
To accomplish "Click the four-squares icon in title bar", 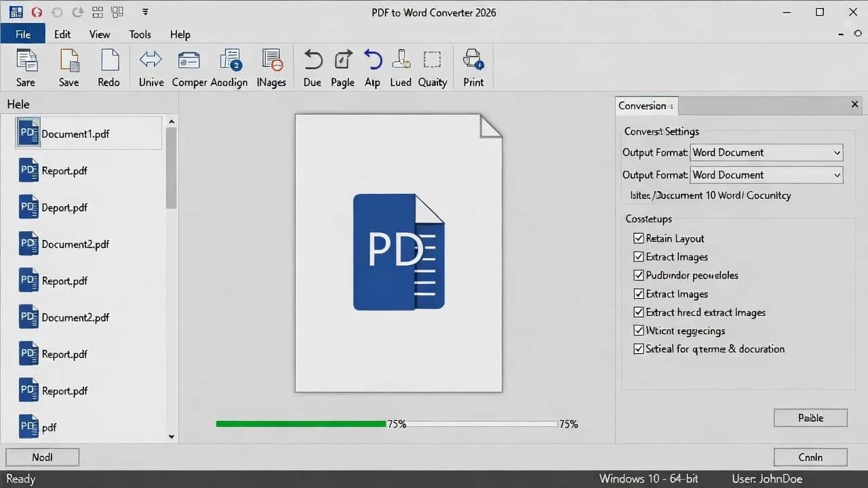I will 98,12.
